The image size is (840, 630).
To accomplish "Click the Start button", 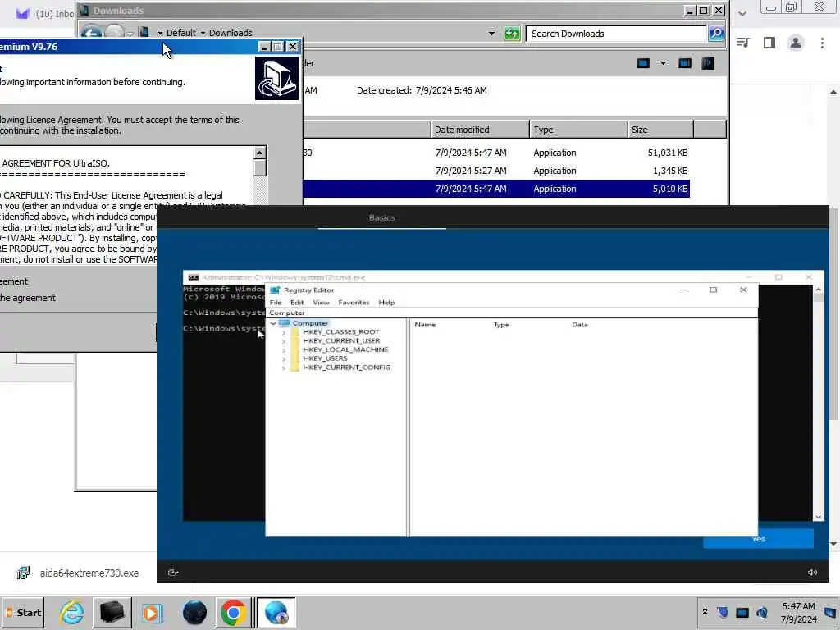I will click(x=23, y=612).
